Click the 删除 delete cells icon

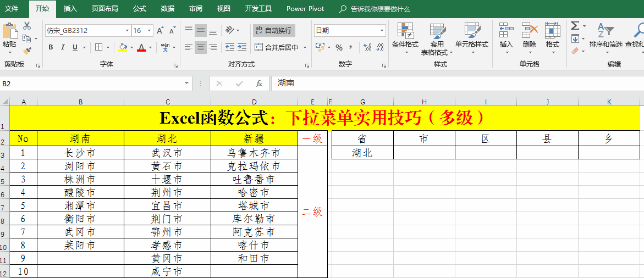(530, 30)
